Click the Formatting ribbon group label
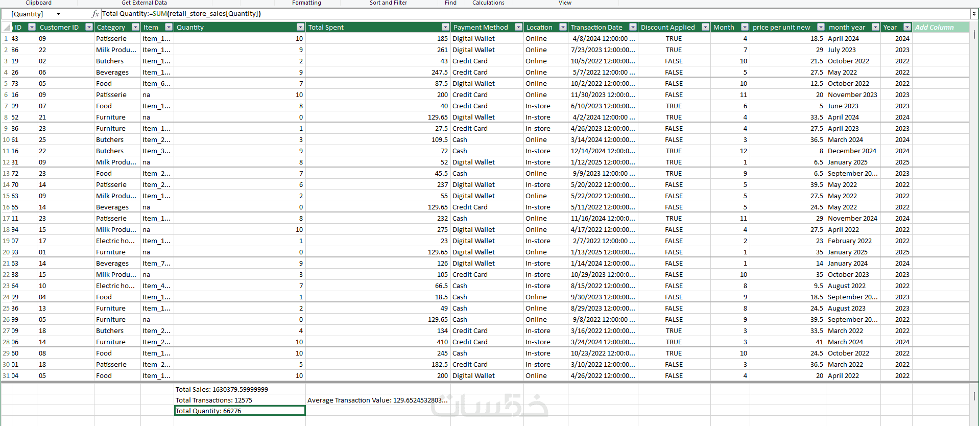Image resolution: width=980 pixels, height=426 pixels. click(x=306, y=3)
